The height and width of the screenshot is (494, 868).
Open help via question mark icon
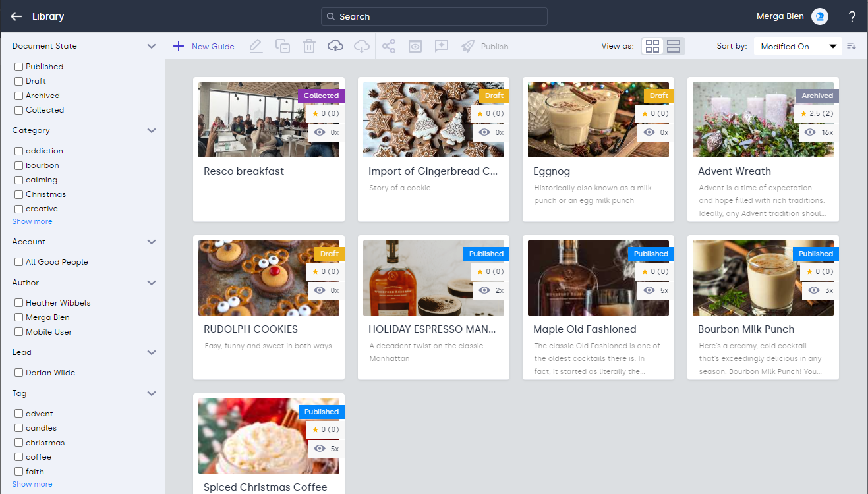point(852,16)
